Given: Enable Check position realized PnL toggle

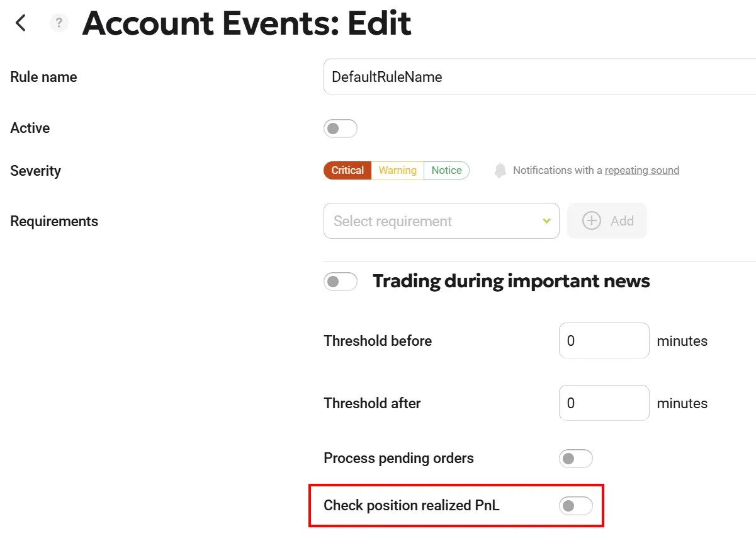Looking at the screenshot, I should click(575, 505).
